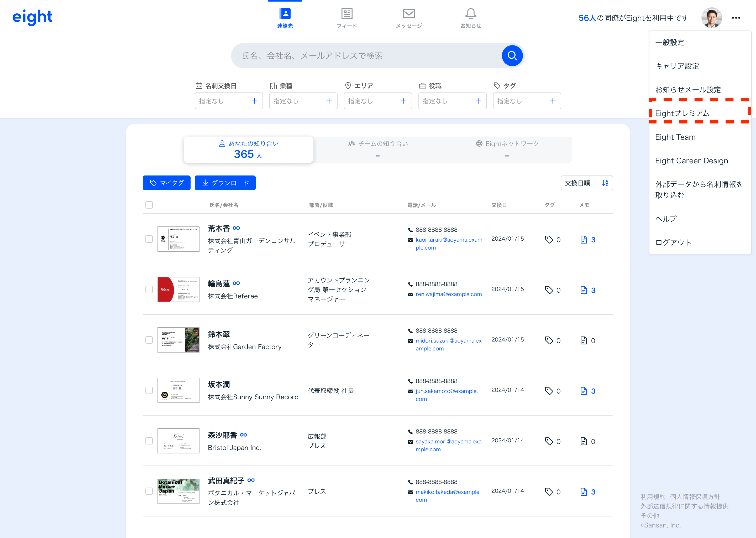Open the memo icon for 輪島蓮
756x538 pixels.
(584, 290)
